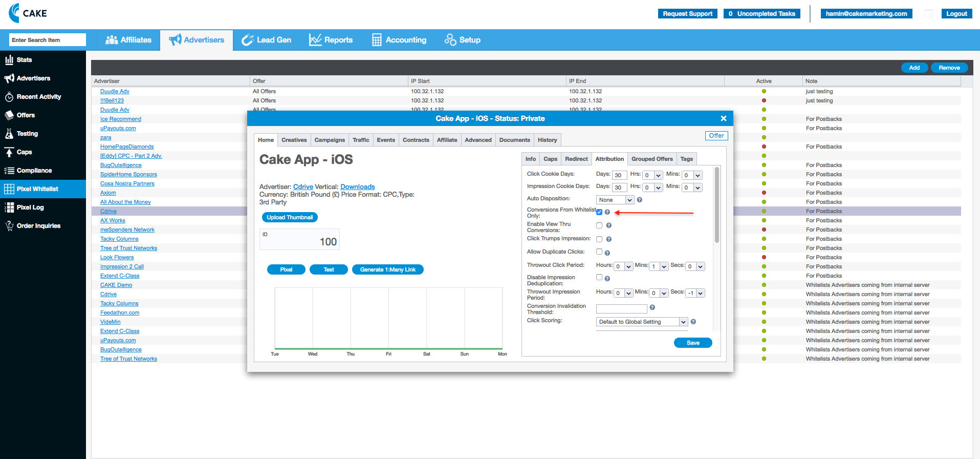This screenshot has width=980, height=459.
Task: Open the Redirect sub-tab
Action: 576,159
